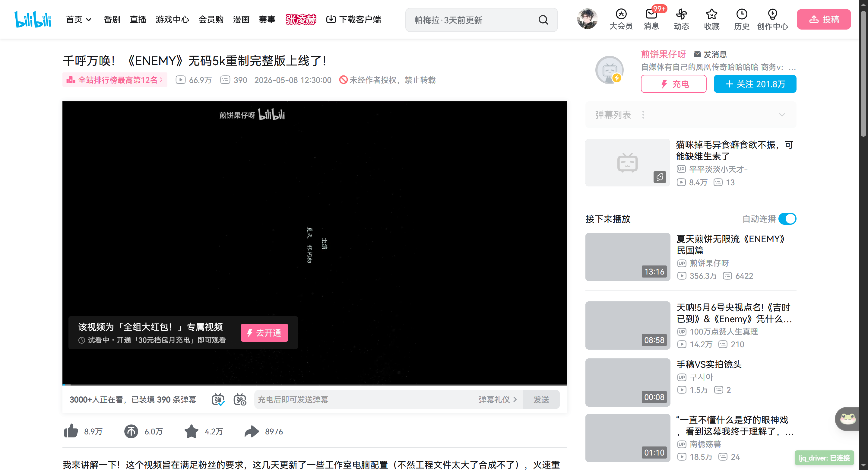This screenshot has height=470, width=868.
Task: Expand the 首页 dropdown menu
Action: pyautogui.click(x=78, y=19)
